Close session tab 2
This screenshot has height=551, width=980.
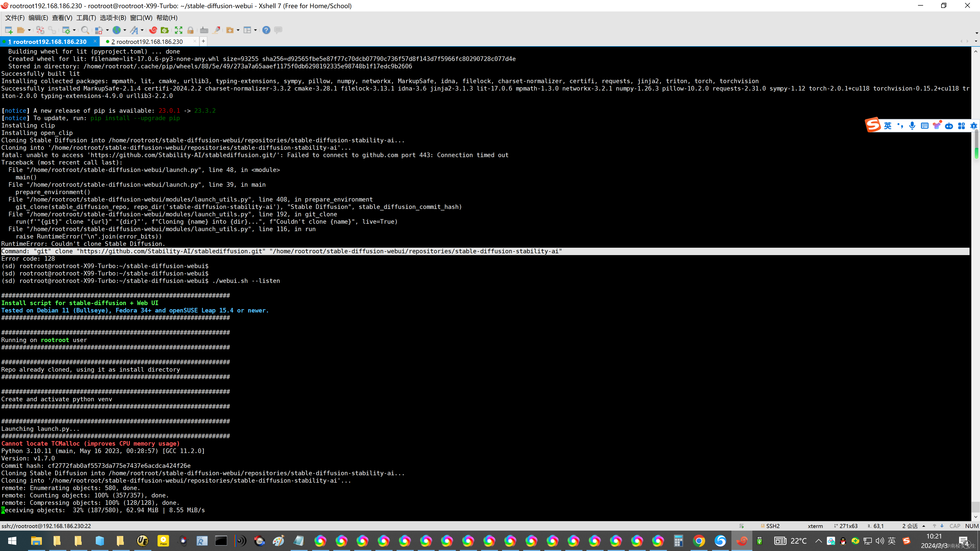tap(195, 41)
